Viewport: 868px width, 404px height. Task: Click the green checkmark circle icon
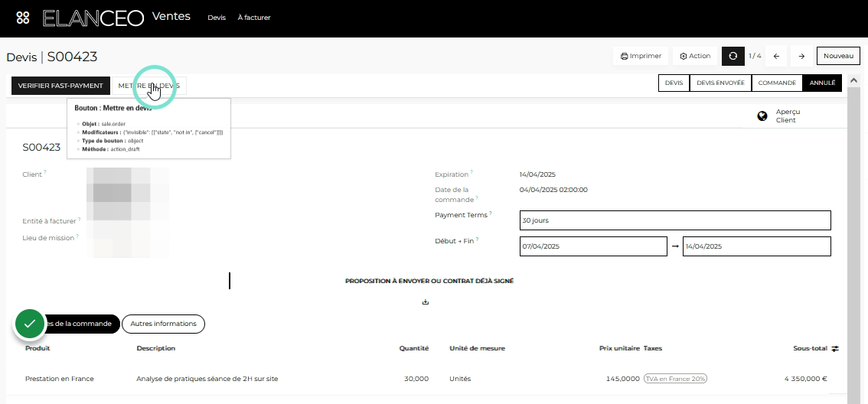coord(30,324)
